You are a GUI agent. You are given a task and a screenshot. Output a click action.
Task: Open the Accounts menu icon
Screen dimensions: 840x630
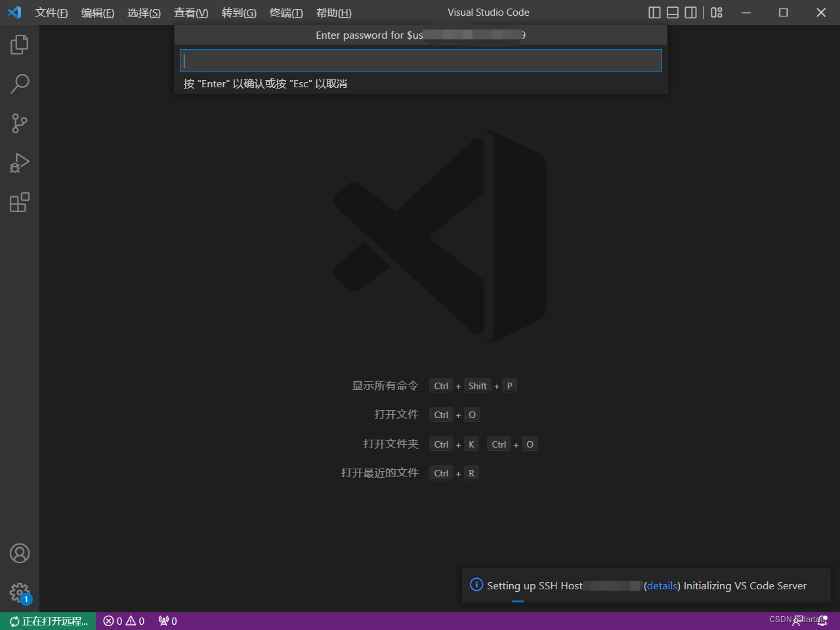click(x=20, y=553)
